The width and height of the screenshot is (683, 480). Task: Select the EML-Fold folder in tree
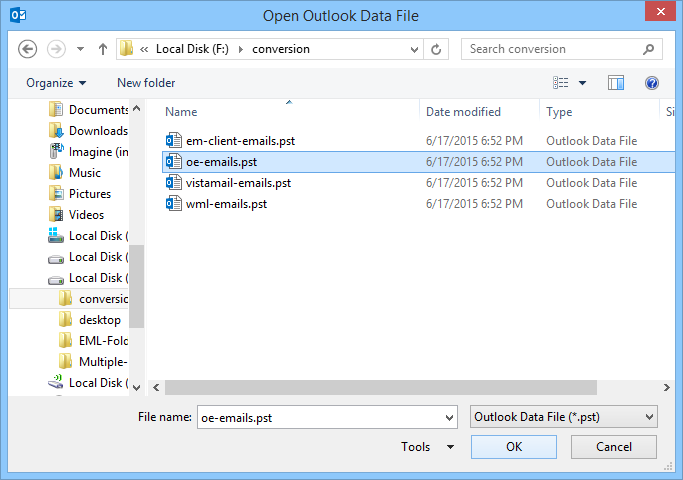[93, 341]
